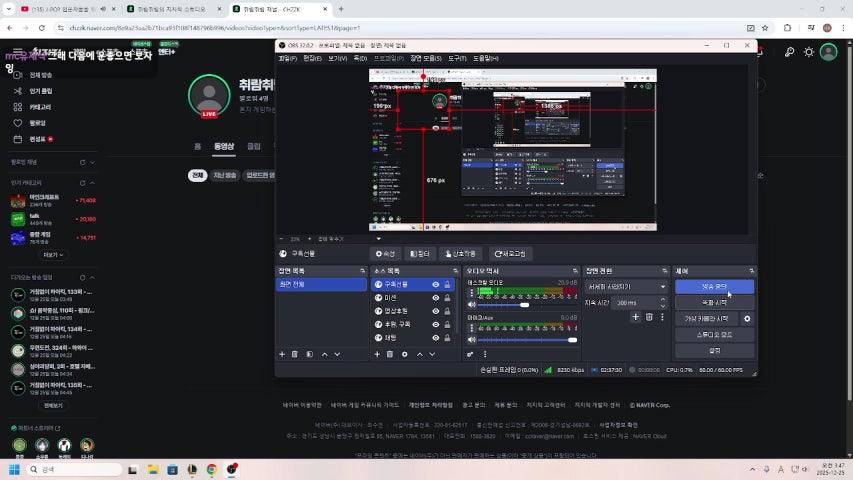Hide the 미션 source with eye icon
The image size is (853, 480).
(435, 298)
